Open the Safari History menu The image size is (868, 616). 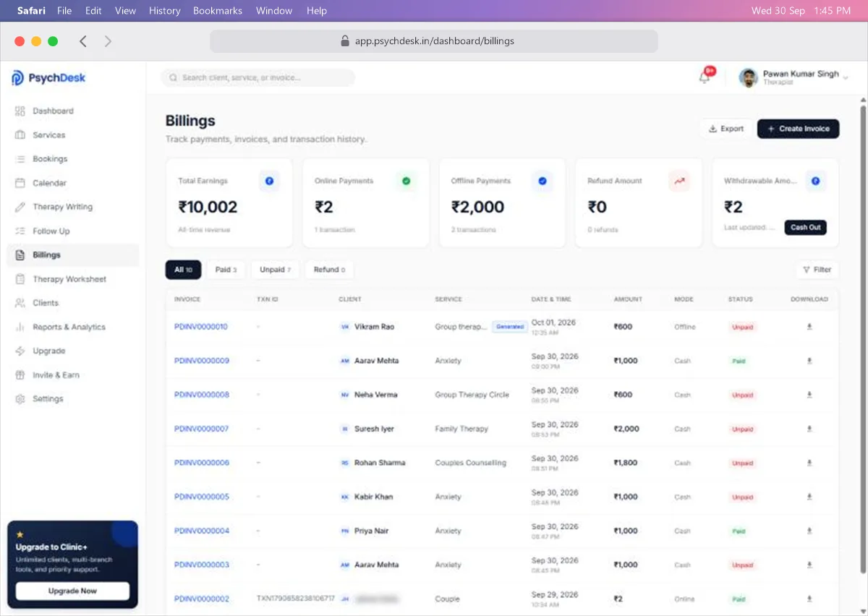164,11
